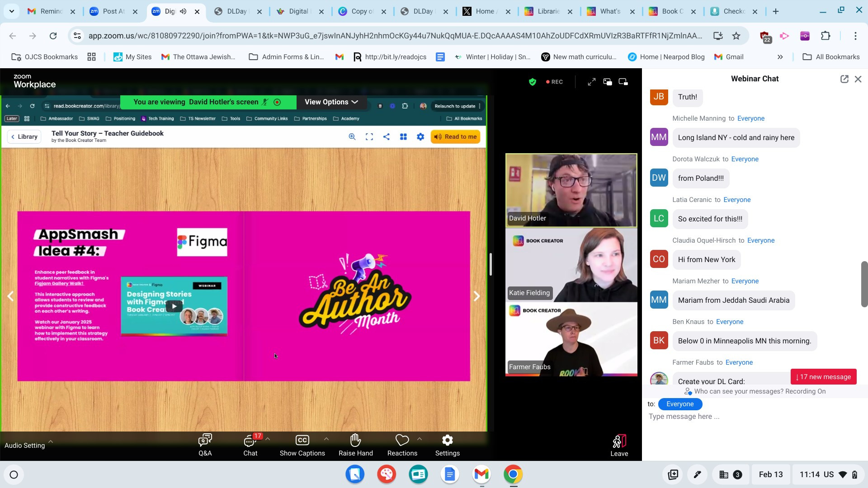Click the REC recording indicator
The height and width of the screenshot is (488, 868).
(554, 82)
